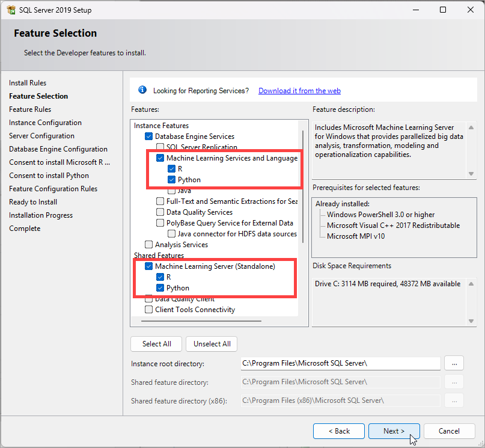
Task: Go to the previous step with Back
Action: 339,431
